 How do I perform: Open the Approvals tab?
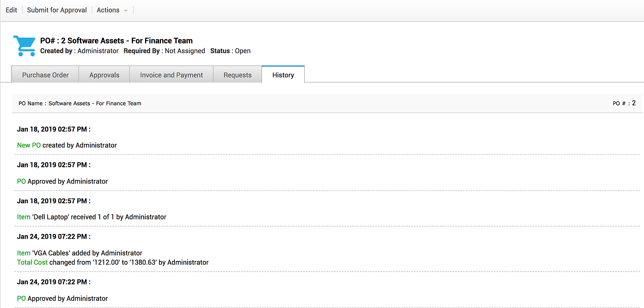point(104,75)
